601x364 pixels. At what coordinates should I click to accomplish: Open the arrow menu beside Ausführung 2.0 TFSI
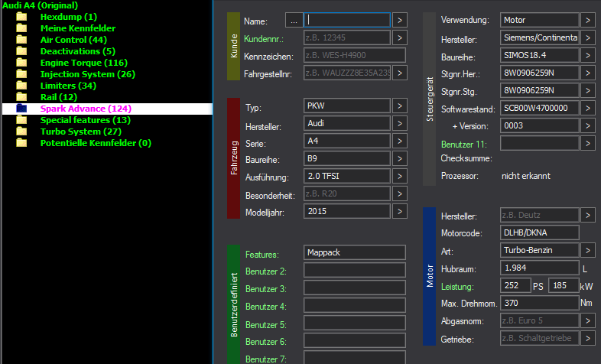click(400, 176)
